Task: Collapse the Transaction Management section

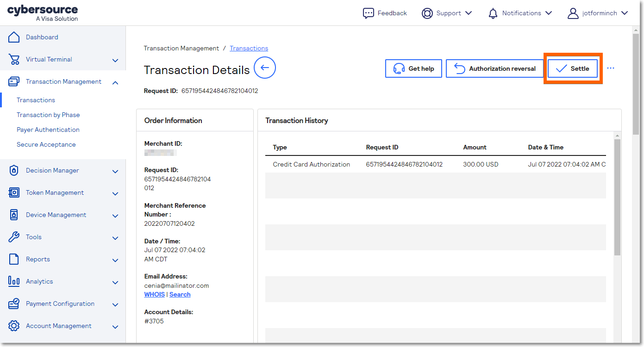Action: (x=115, y=82)
